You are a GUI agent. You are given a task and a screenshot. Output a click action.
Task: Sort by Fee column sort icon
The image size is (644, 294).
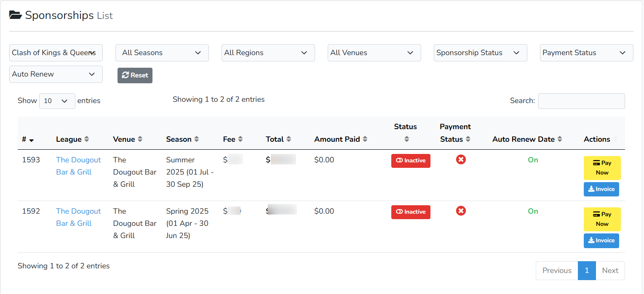[240, 139]
